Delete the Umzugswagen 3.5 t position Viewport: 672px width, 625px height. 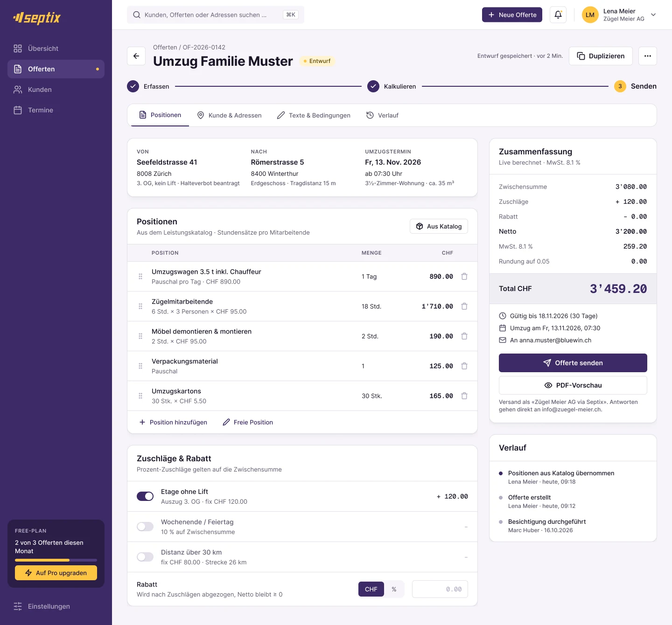click(x=464, y=277)
